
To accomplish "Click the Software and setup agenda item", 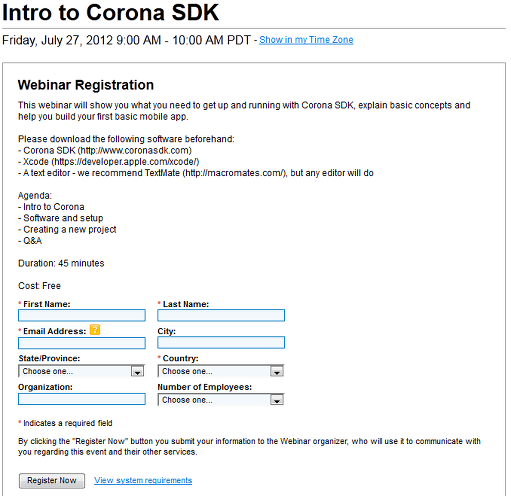I will 61,218.
